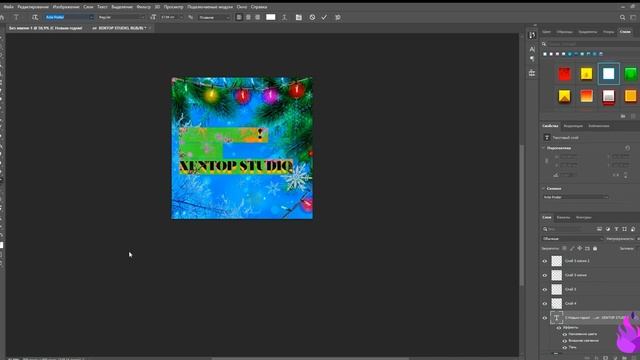Screen dimensions: 640x360
Task: Select the Слой 4 layer thumbnail
Action: coord(557,303)
